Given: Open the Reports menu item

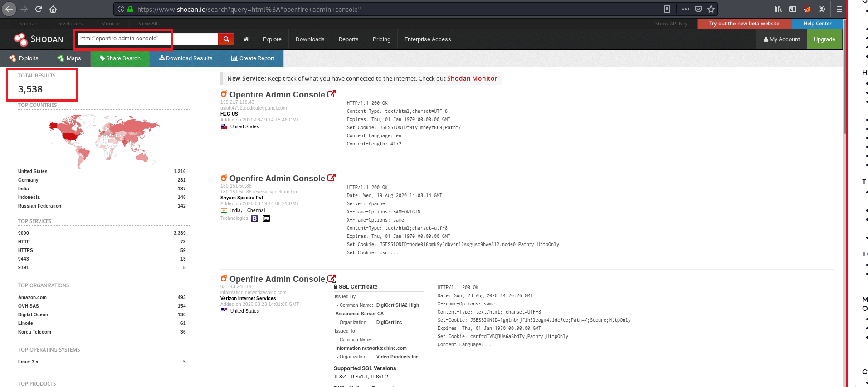Looking at the screenshot, I should [x=349, y=39].
